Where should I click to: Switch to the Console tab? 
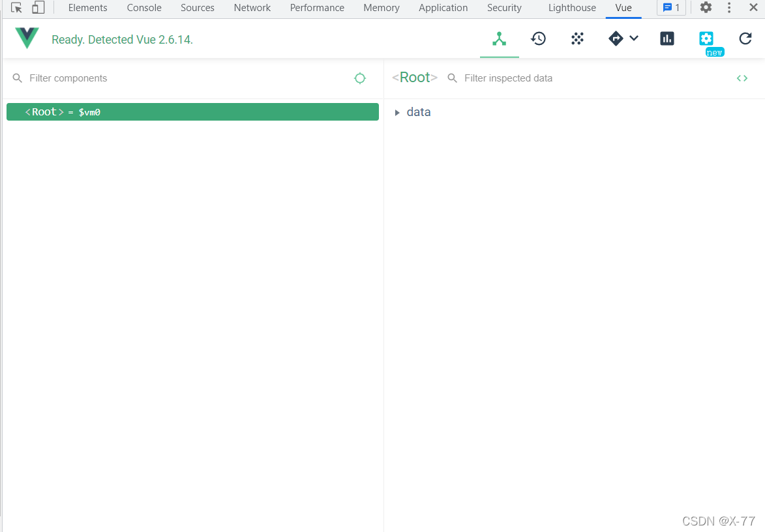point(144,8)
